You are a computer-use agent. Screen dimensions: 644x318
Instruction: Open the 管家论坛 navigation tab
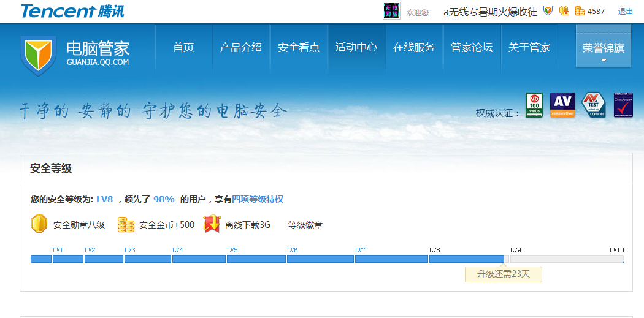472,47
